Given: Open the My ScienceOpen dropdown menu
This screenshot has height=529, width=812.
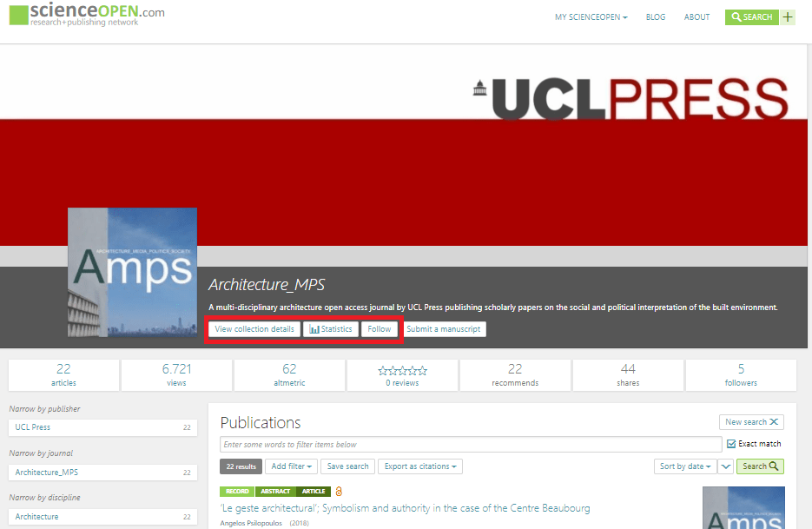Looking at the screenshot, I should point(591,17).
